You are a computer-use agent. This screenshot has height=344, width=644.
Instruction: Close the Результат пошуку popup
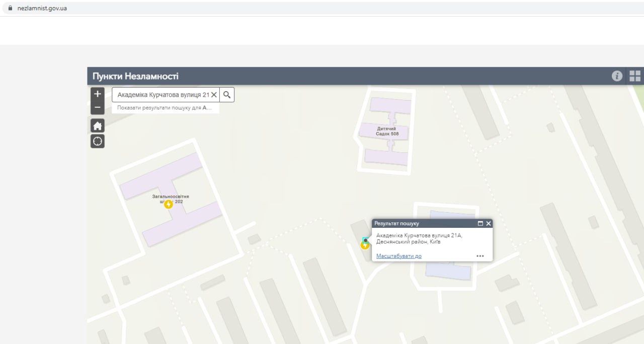pos(489,223)
